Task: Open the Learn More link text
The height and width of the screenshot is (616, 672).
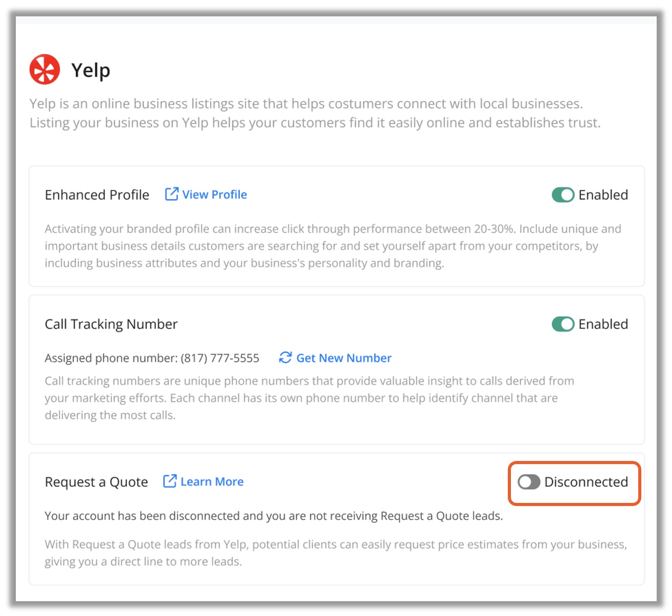Action: tap(212, 481)
